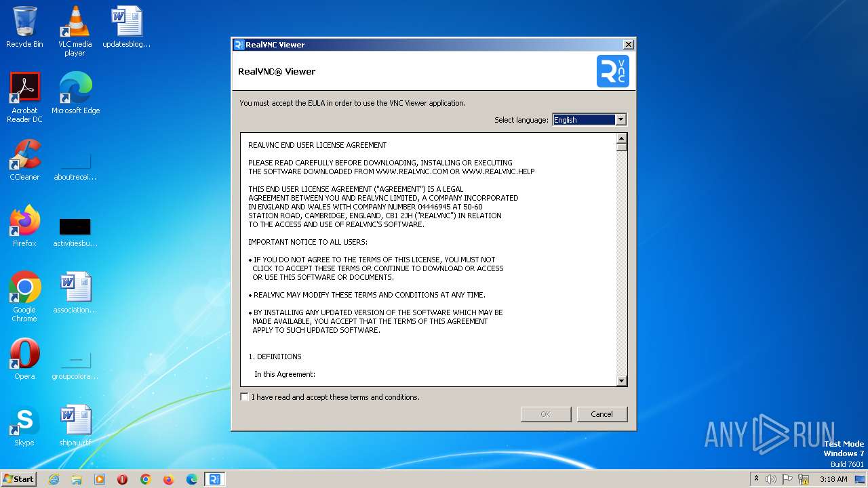
Task: Click 'IMPORTANT NOTICE TO ALL USERS:' text
Action: pyautogui.click(x=308, y=242)
